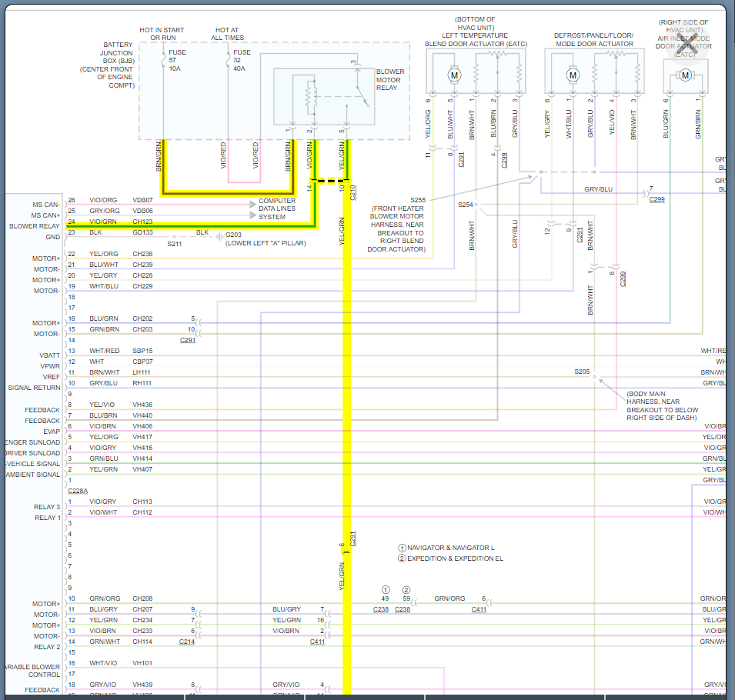This screenshot has height=700, width=735.
Task: Click the circled 1 marker beside Navigator & Navigator L
Action: [x=402, y=548]
